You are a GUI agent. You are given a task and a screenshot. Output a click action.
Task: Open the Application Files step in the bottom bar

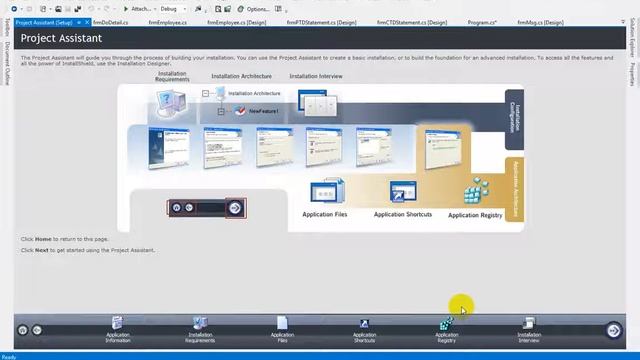click(x=282, y=329)
